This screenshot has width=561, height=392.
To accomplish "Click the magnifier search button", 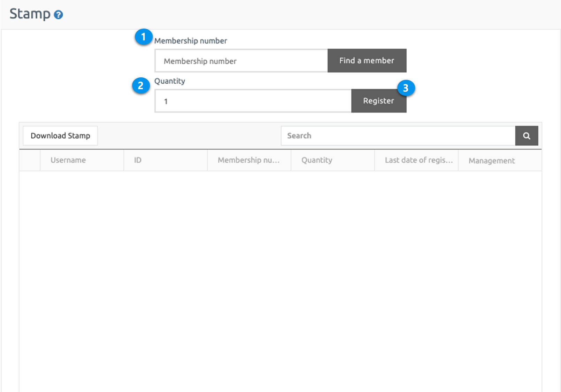I will 527,136.
